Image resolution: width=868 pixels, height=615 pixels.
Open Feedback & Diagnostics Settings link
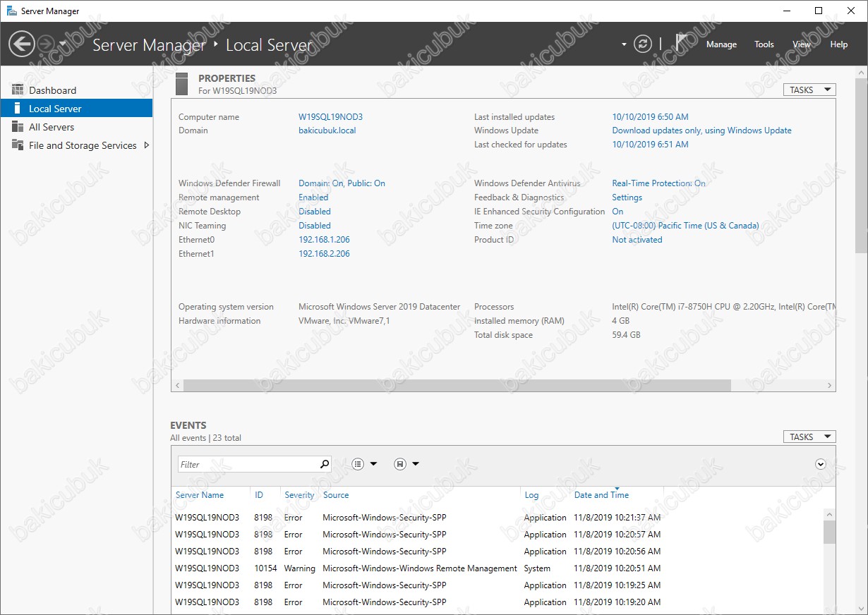click(x=627, y=197)
